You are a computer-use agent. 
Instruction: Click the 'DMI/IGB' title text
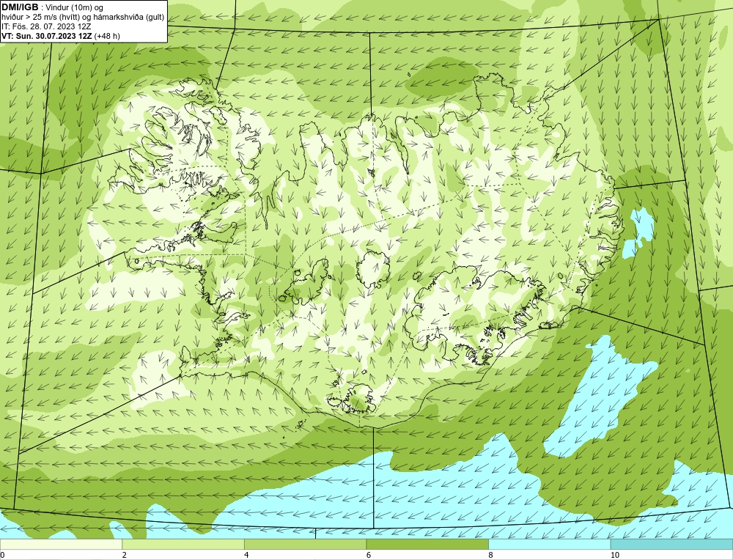(x=20, y=7)
